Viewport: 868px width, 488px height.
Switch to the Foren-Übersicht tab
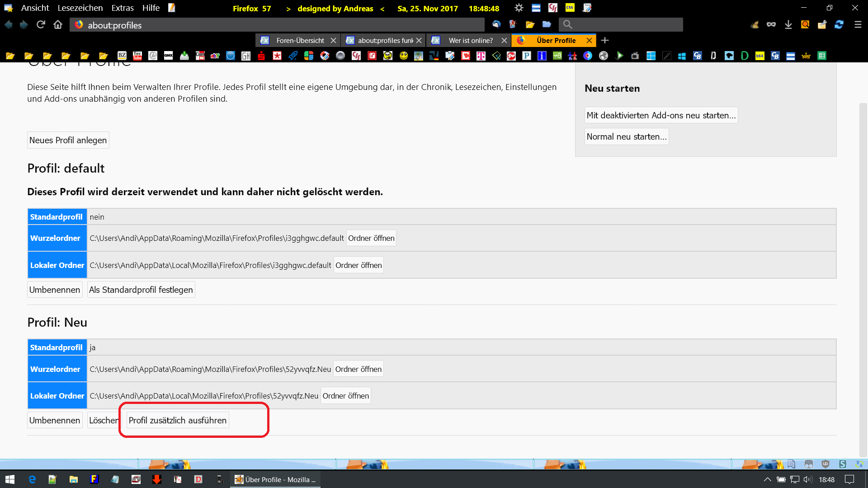pyautogui.click(x=300, y=40)
